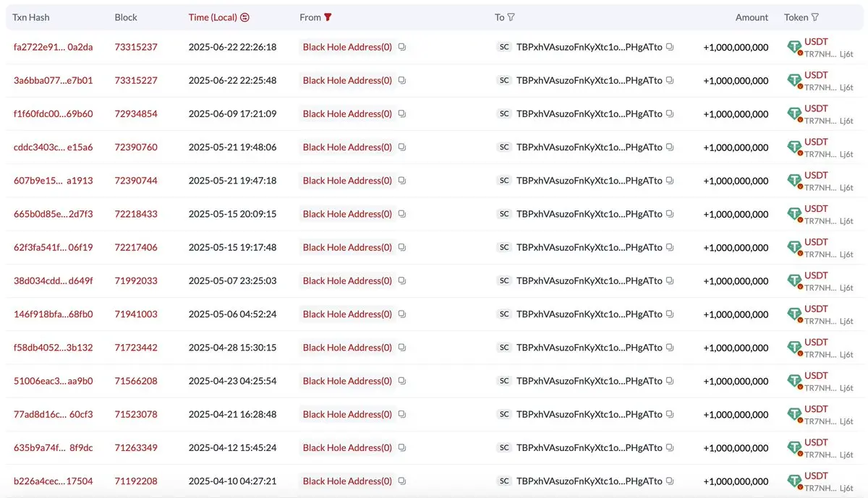The width and height of the screenshot is (868, 498).
Task: Copy Black Hole Address in block 71992033 row
Action: coord(402,280)
